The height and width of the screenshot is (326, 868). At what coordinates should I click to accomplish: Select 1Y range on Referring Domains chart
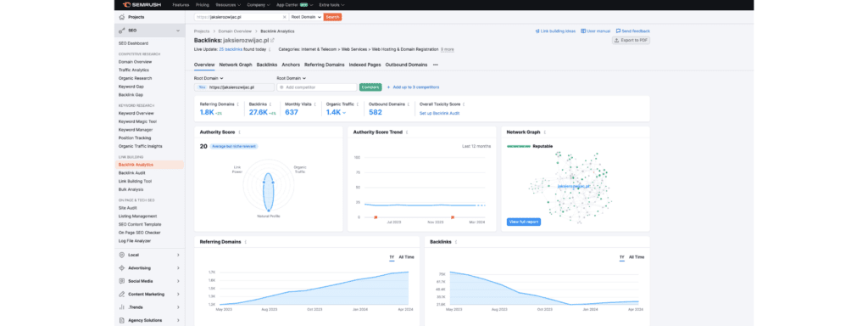[392, 257]
